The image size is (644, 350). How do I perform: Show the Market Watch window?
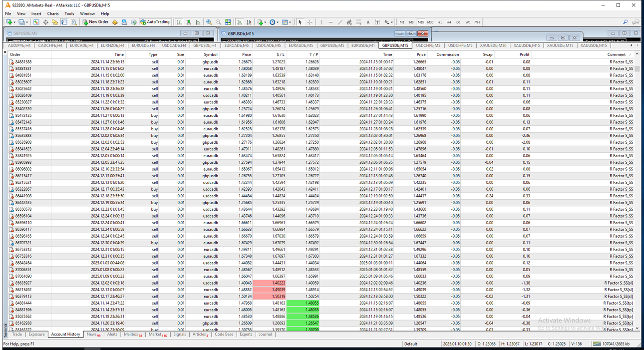tap(36, 22)
